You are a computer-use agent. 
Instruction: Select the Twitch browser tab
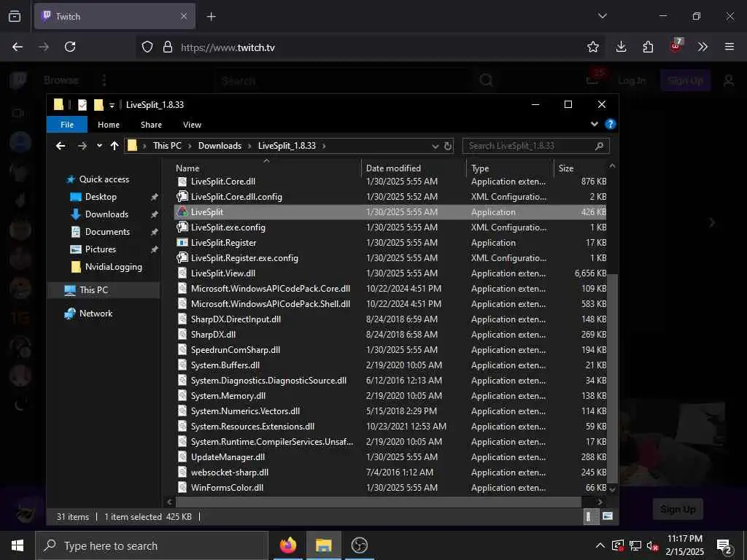point(115,16)
